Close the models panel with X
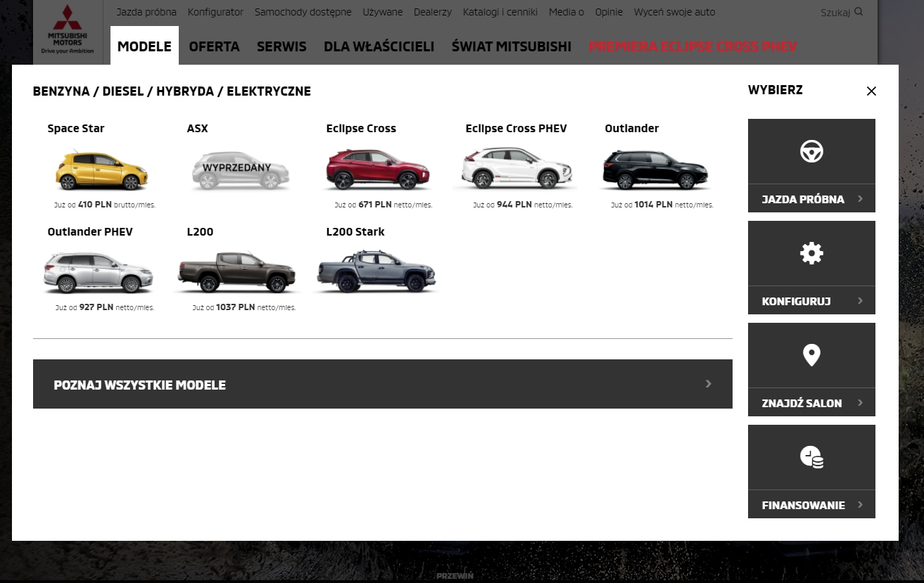Screen dimensions: 924x583 871,91
